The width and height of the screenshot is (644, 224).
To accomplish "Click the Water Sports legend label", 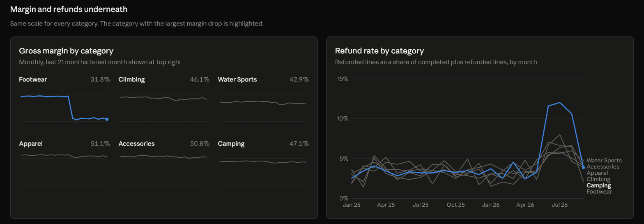I will click(604, 160).
